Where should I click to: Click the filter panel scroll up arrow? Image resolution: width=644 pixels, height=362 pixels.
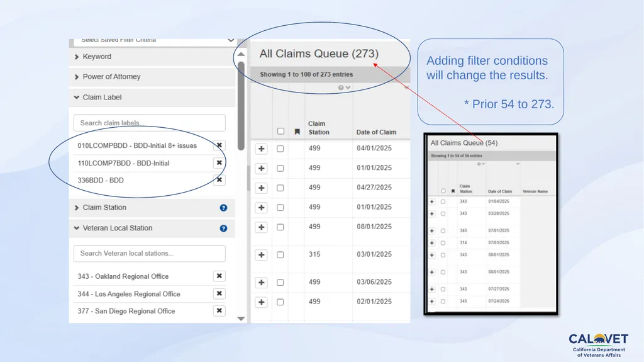pyautogui.click(x=241, y=54)
